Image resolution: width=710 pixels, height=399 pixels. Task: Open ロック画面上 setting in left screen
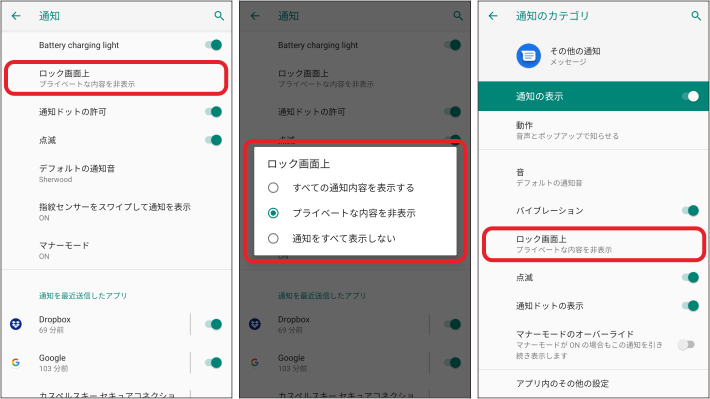tap(116, 78)
